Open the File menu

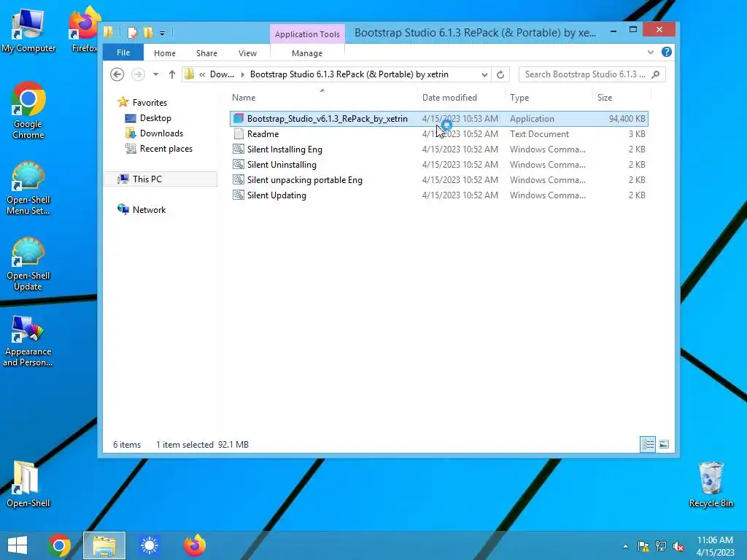click(123, 52)
